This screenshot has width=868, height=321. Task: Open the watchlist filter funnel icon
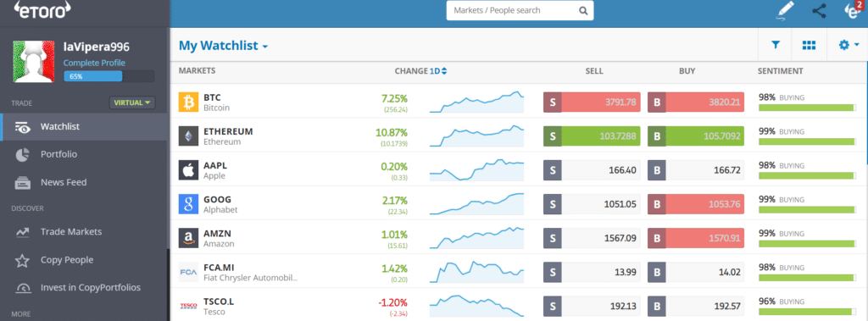coord(776,46)
